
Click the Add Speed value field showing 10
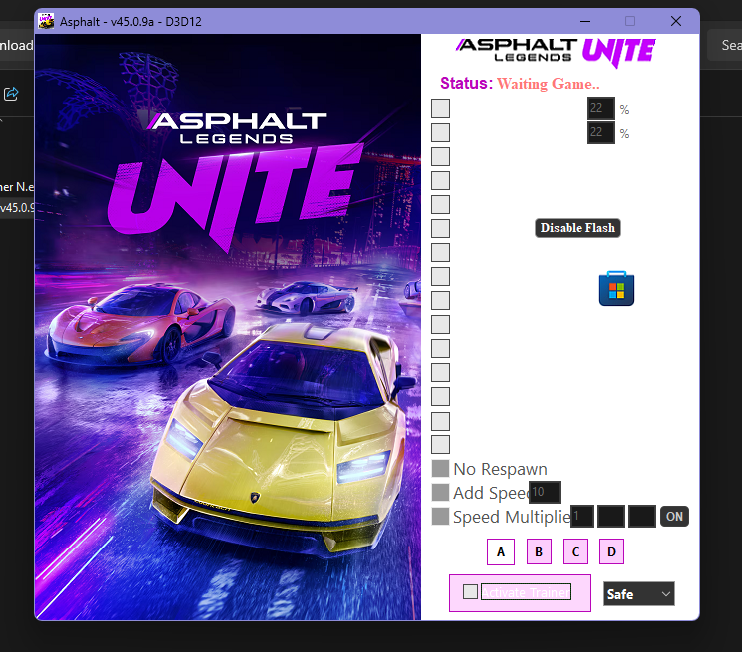545,492
